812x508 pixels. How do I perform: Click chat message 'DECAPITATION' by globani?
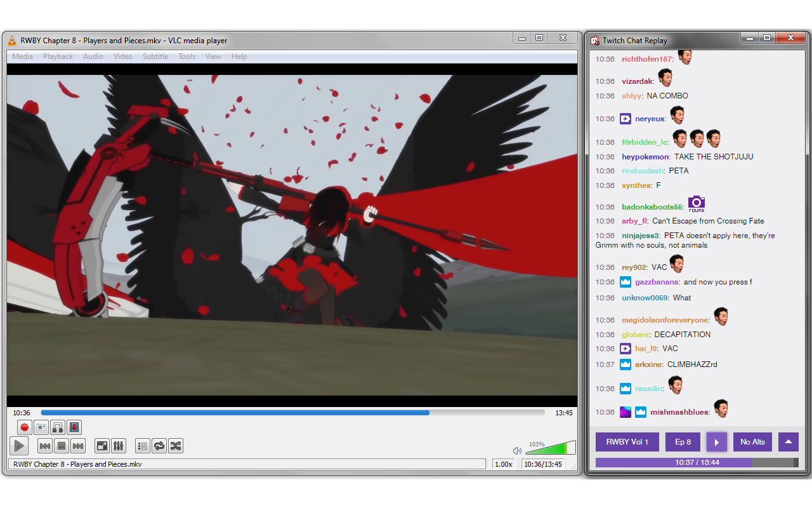click(x=683, y=335)
